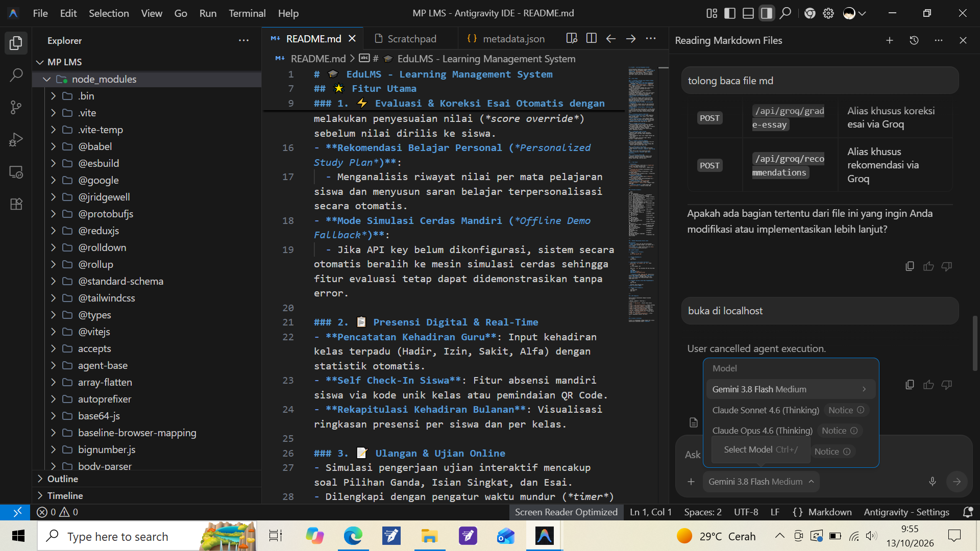This screenshot has width=980, height=551.
Task: Open past conversations history
Action: [x=914, y=40]
